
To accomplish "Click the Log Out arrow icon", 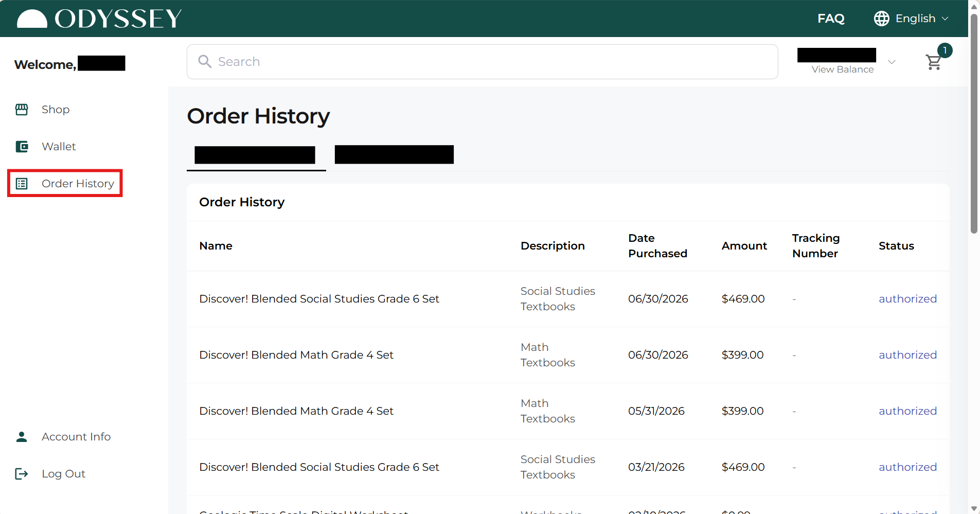I will click(x=22, y=474).
